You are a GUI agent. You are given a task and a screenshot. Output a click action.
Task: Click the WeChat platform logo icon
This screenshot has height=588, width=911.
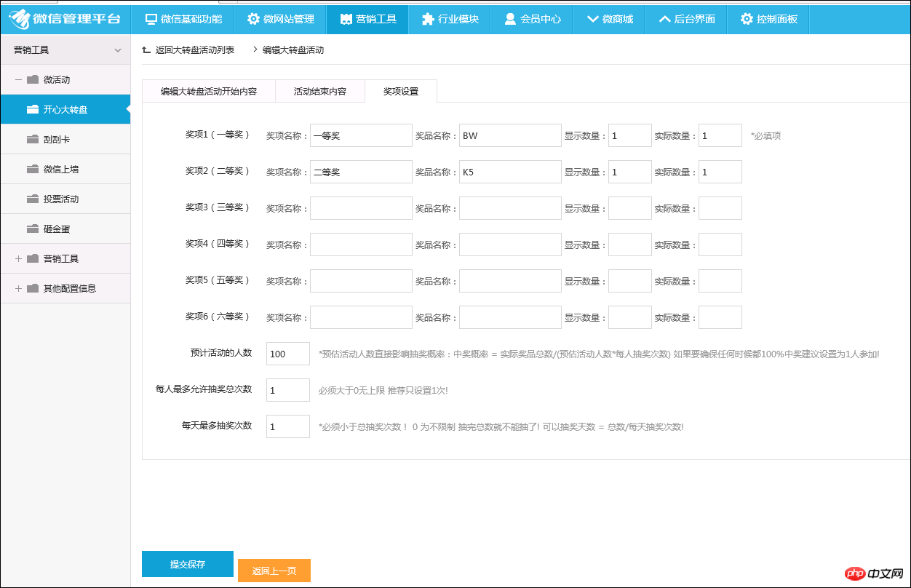pos(20,17)
